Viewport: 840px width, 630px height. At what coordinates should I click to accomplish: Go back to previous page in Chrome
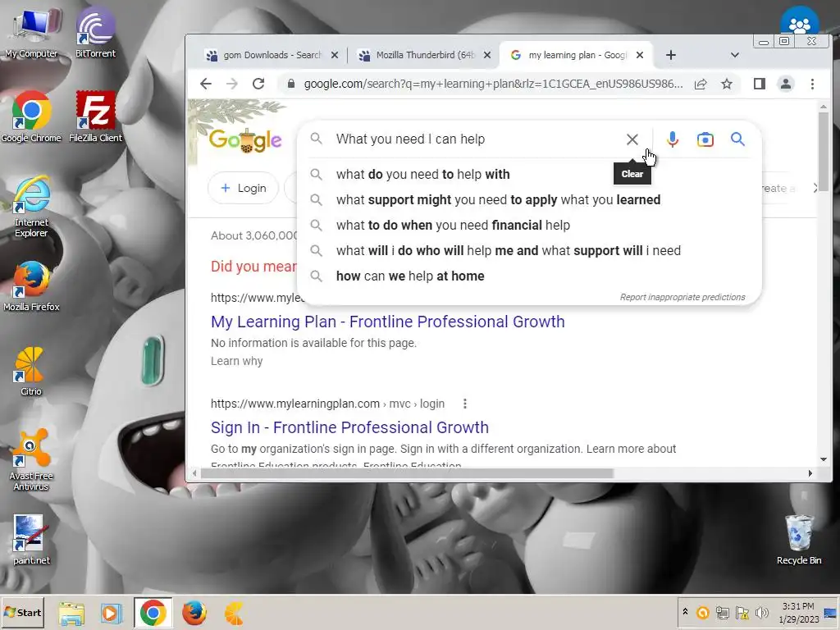coord(206,84)
